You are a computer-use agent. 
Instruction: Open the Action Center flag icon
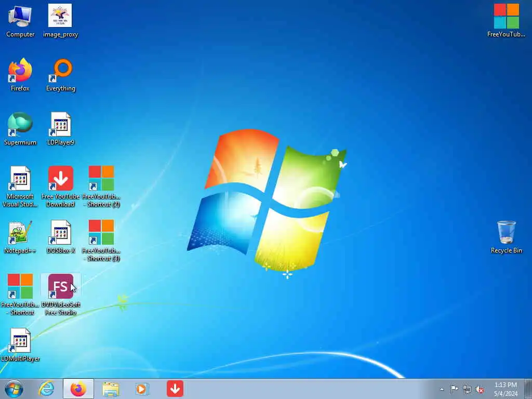[454, 389]
